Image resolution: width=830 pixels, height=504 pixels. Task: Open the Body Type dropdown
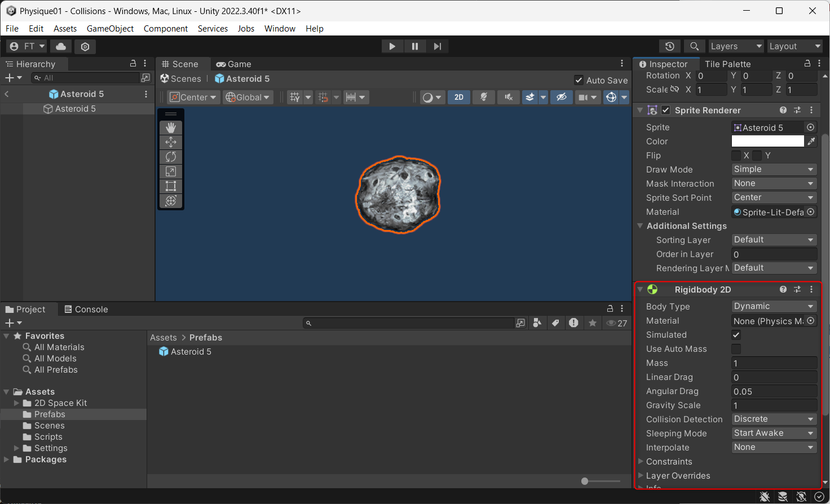[774, 306]
